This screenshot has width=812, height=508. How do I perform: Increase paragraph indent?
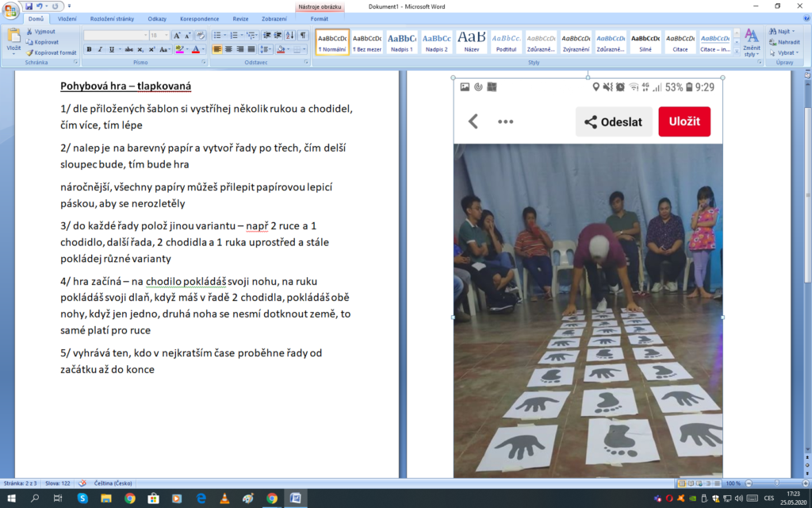pyautogui.click(x=278, y=35)
